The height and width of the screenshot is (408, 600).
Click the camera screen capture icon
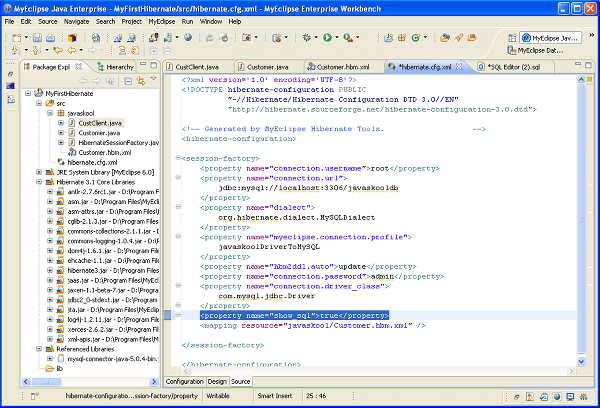(x=246, y=38)
